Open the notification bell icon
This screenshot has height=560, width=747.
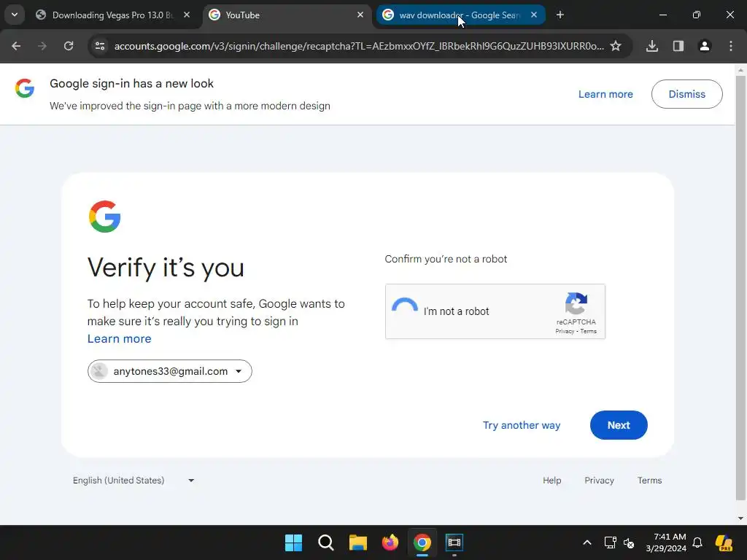click(x=697, y=542)
